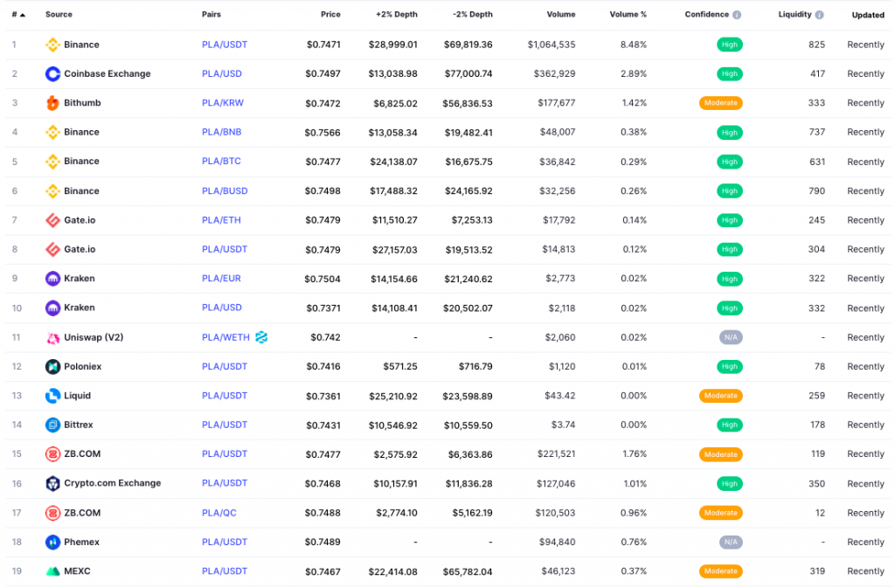Sort table by Source column header

(59, 14)
